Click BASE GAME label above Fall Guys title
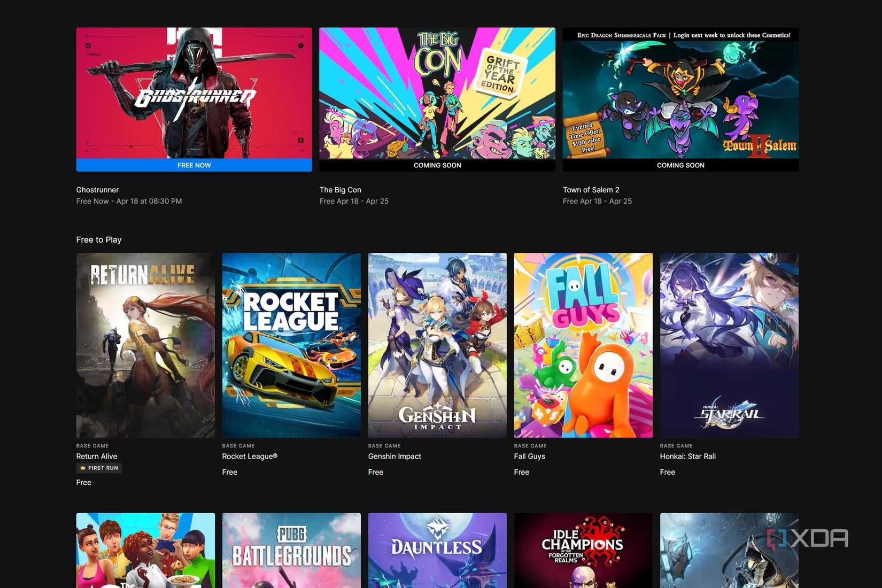Screen dimensions: 882x588 pyautogui.click(x=530, y=446)
